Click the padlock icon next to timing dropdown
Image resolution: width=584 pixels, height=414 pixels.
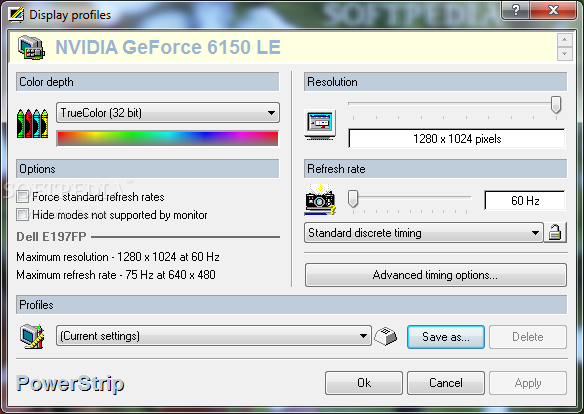555,233
